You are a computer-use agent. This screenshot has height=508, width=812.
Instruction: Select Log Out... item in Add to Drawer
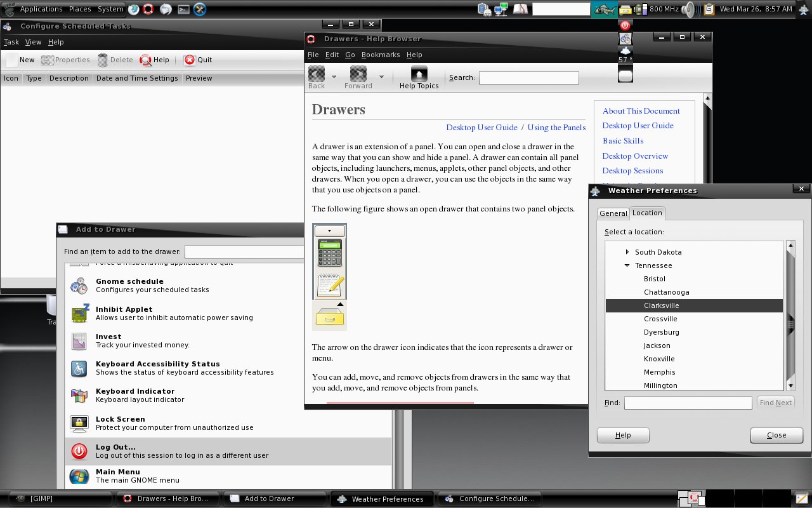228,451
